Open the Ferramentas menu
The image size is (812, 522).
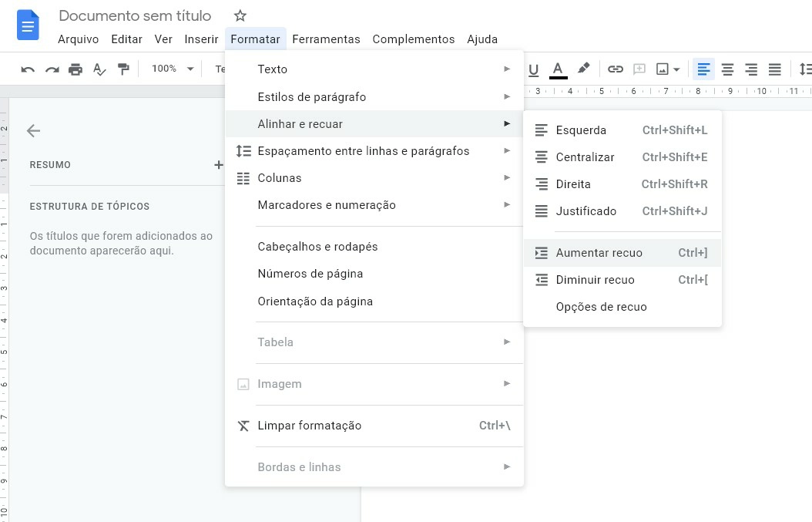click(326, 39)
